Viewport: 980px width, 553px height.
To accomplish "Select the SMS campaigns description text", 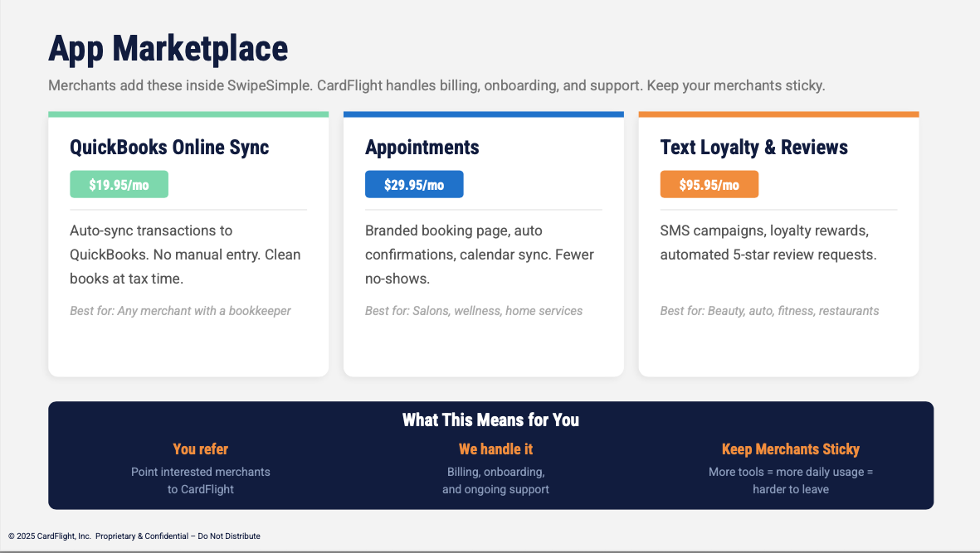I will pos(768,243).
